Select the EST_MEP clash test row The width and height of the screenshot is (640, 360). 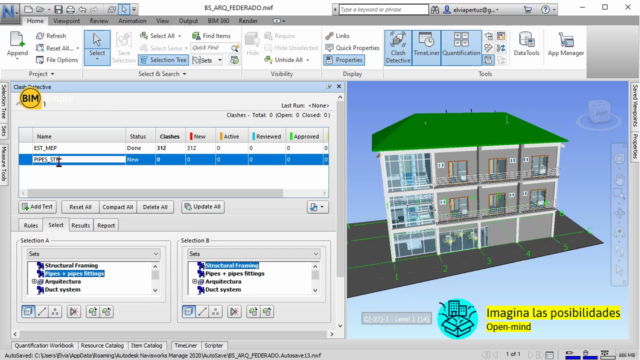pyautogui.click(x=173, y=148)
